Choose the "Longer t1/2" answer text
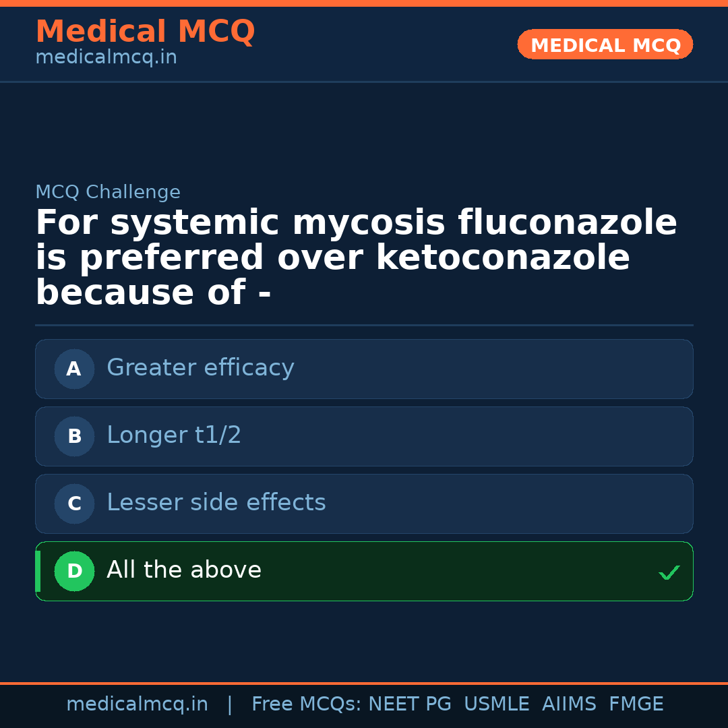 [174, 435]
